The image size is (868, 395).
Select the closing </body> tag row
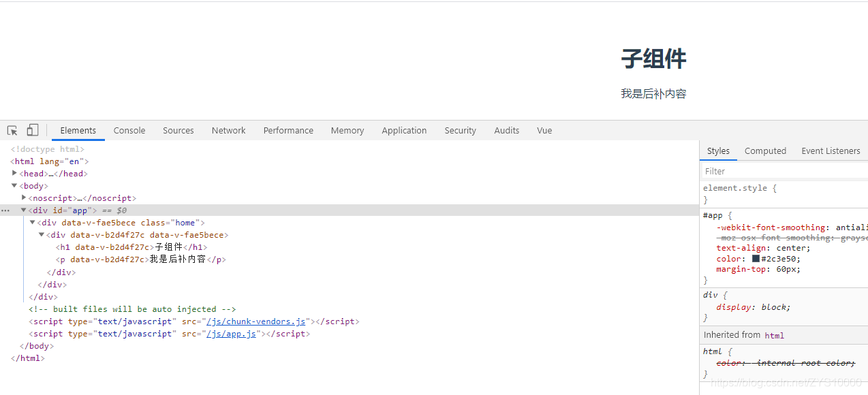coord(37,346)
